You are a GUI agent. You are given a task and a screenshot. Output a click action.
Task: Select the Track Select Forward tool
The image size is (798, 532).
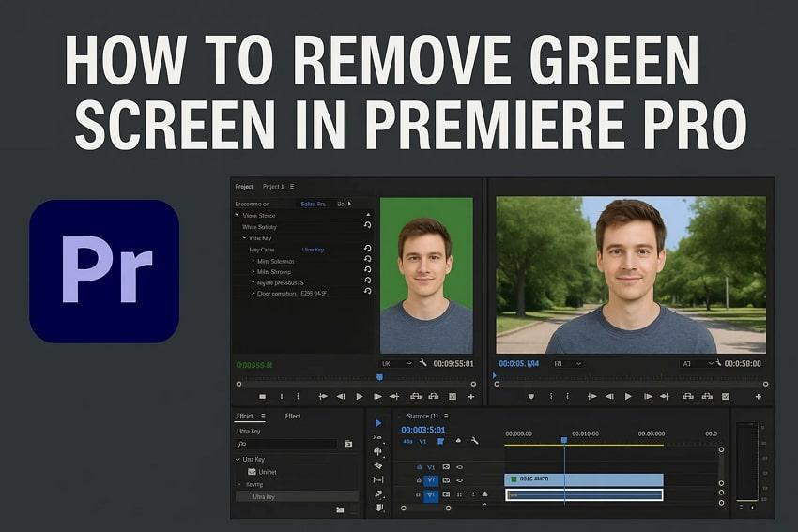point(377,437)
